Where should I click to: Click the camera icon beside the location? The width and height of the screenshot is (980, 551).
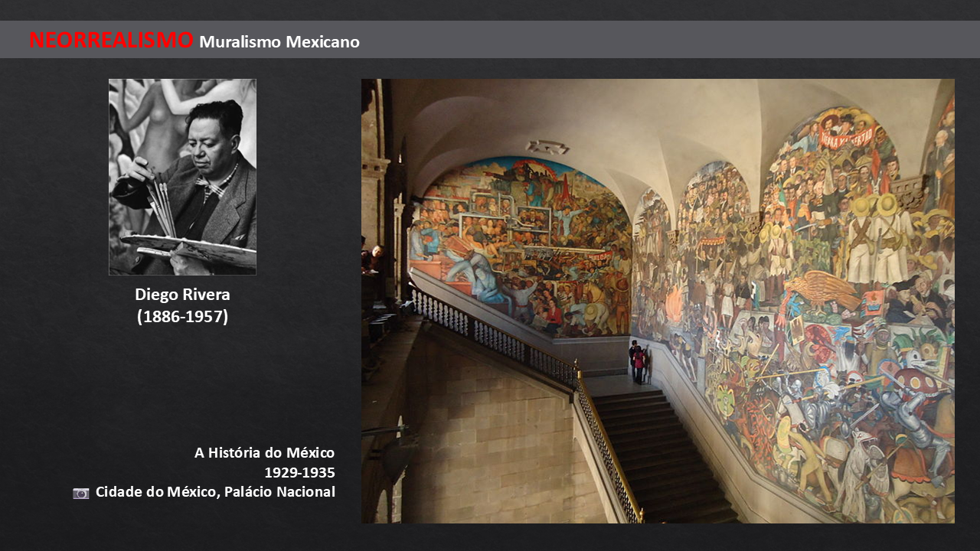[81, 493]
